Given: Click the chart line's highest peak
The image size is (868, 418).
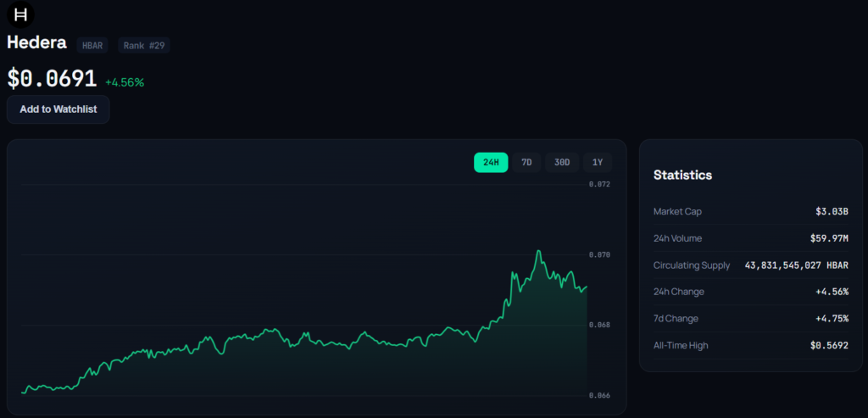Looking at the screenshot, I should [x=538, y=251].
